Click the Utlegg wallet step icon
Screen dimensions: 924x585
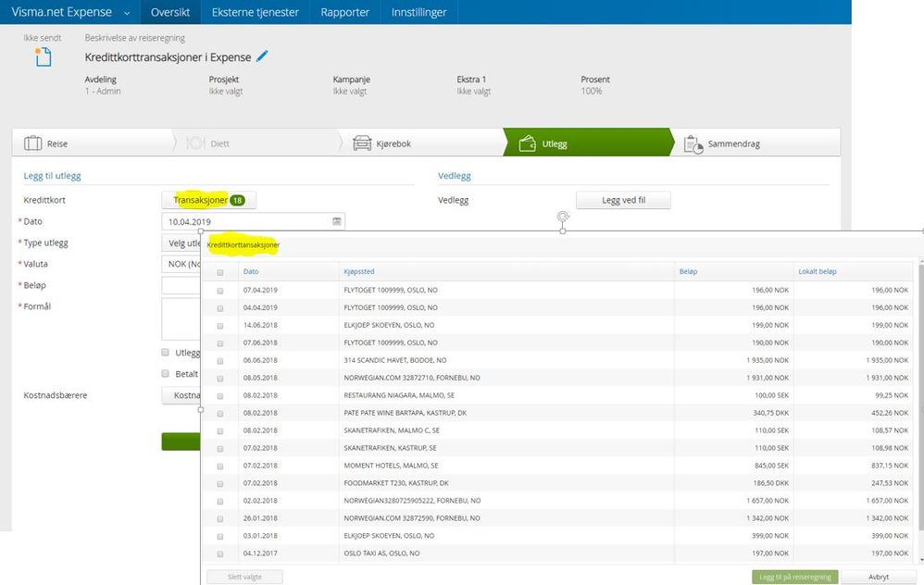click(529, 143)
